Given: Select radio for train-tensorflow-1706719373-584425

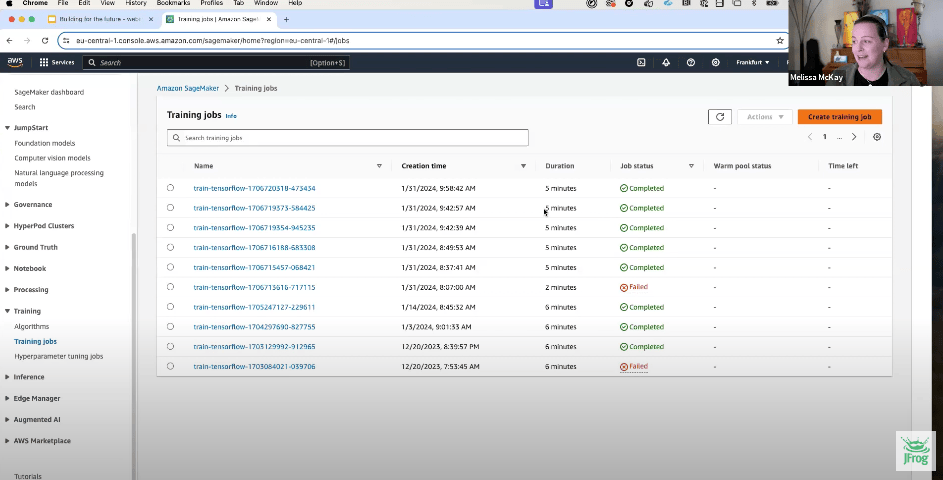Looking at the screenshot, I should [170, 208].
